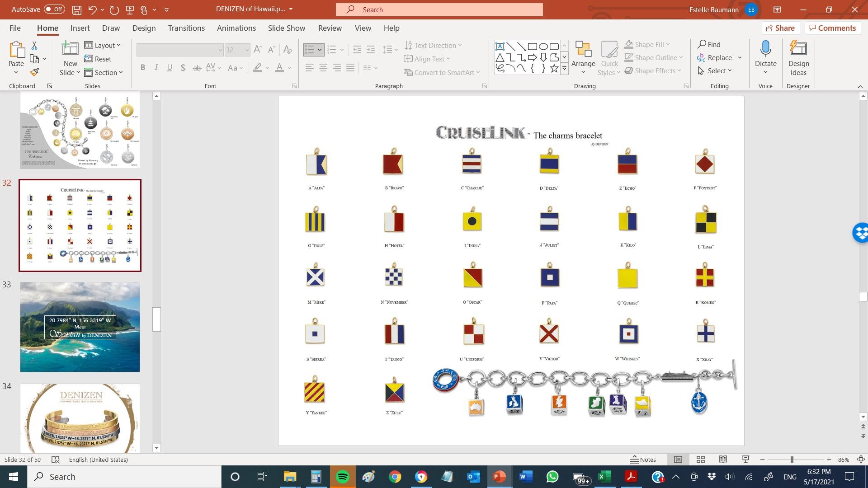Open the Spotify app from taskbar
The width and height of the screenshot is (868, 488).
click(x=342, y=477)
